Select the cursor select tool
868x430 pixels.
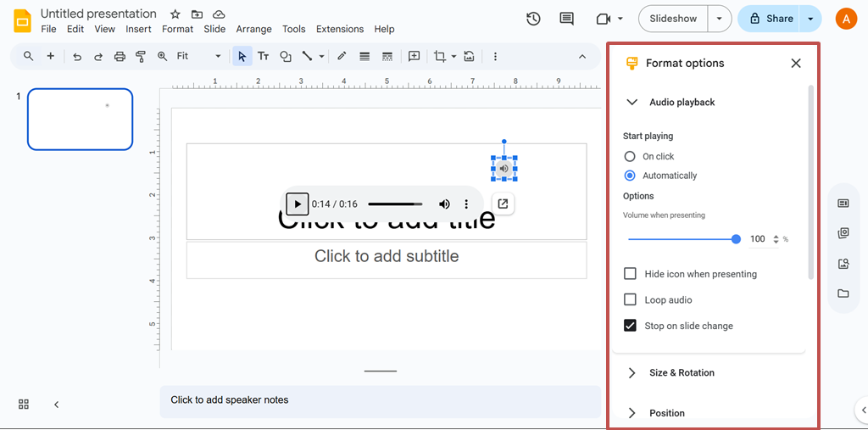242,56
